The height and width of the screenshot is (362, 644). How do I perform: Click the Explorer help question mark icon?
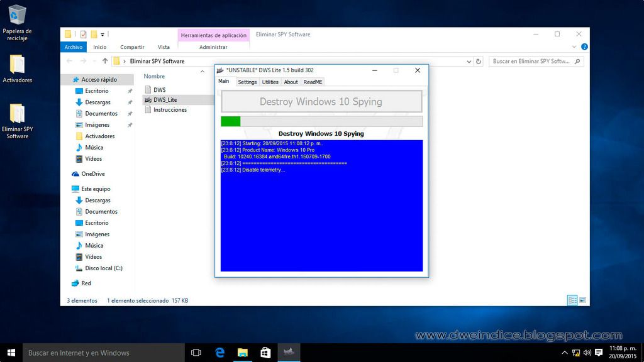tap(584, 47)
